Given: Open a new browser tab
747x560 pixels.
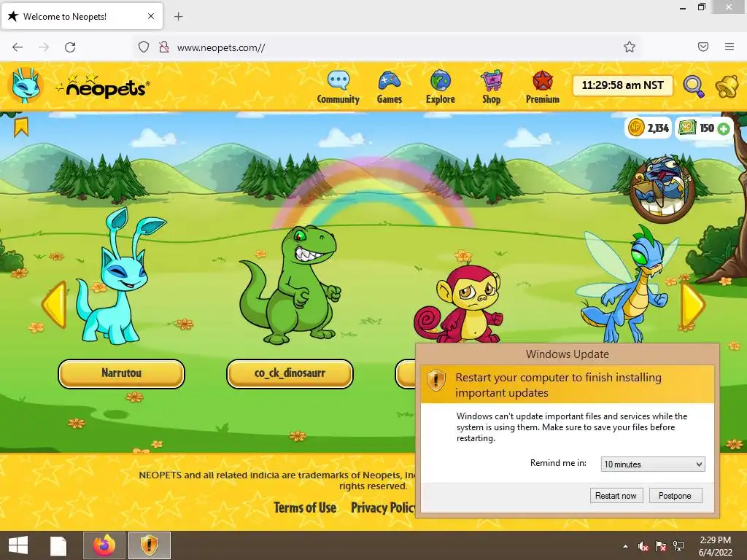Looking at the screenshot, I should pyautogui.click(x=178, y=17).
